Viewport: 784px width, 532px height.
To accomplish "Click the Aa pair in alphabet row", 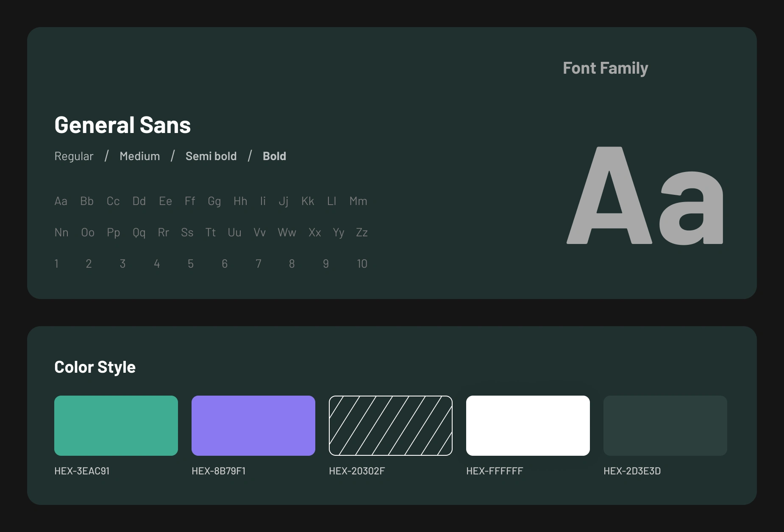I will click(x=61, y=201).
